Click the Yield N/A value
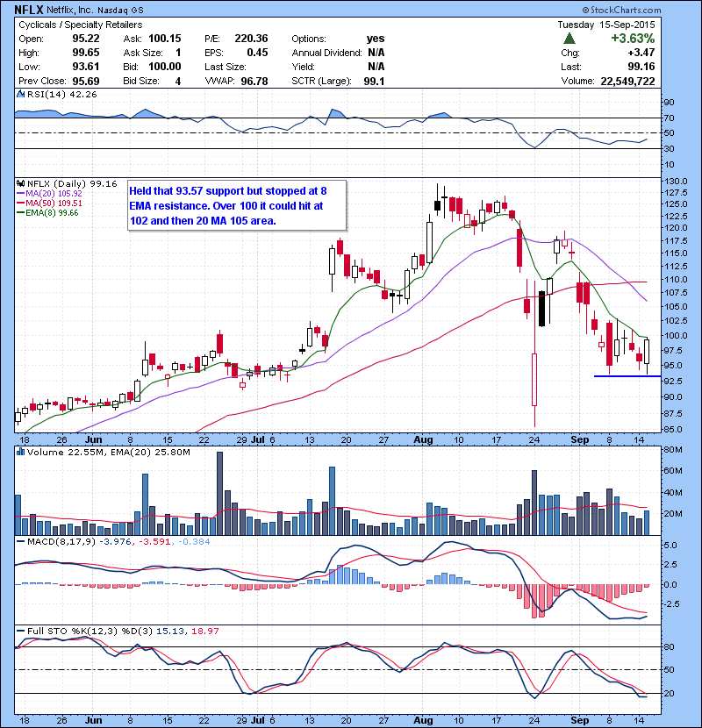The height and width of the screenshot is (728, 702). coord(376,67)
